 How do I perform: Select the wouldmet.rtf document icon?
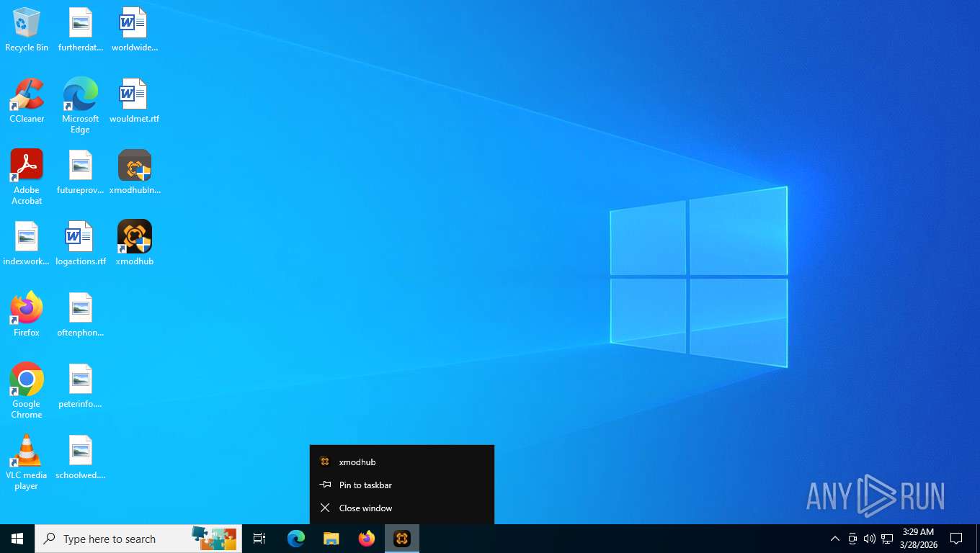coord(134,102)
